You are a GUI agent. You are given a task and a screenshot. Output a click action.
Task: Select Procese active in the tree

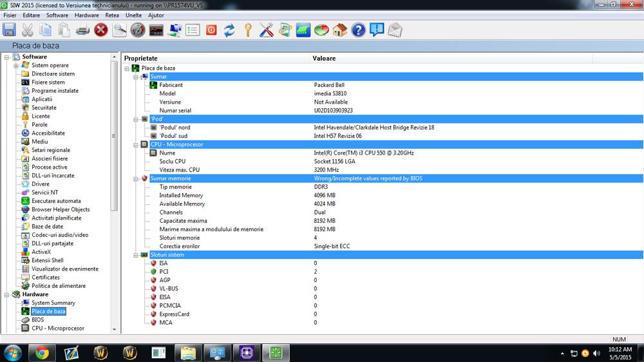point(50,167)
